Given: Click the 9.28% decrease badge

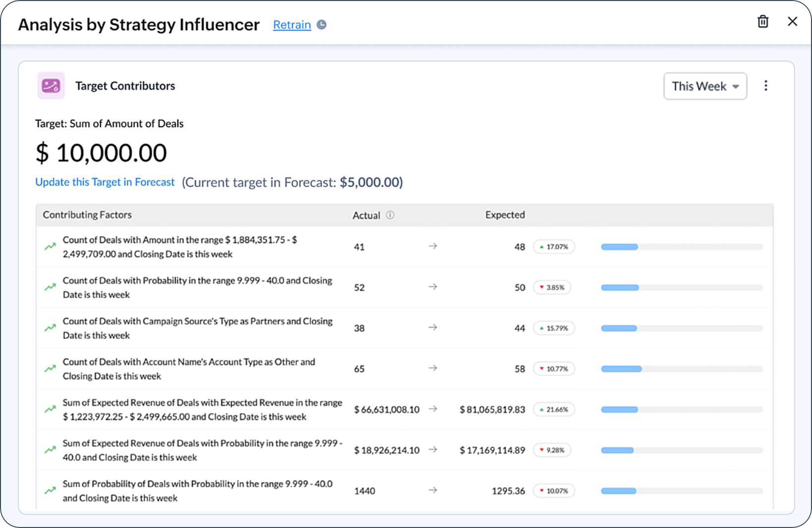Looking at the screenshot, I should [x=552, y=450].
